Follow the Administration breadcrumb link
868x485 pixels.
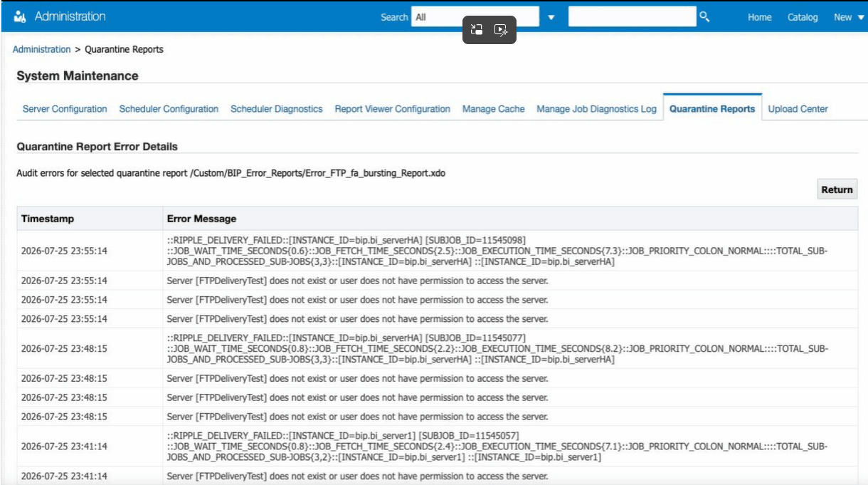[42, 50]
